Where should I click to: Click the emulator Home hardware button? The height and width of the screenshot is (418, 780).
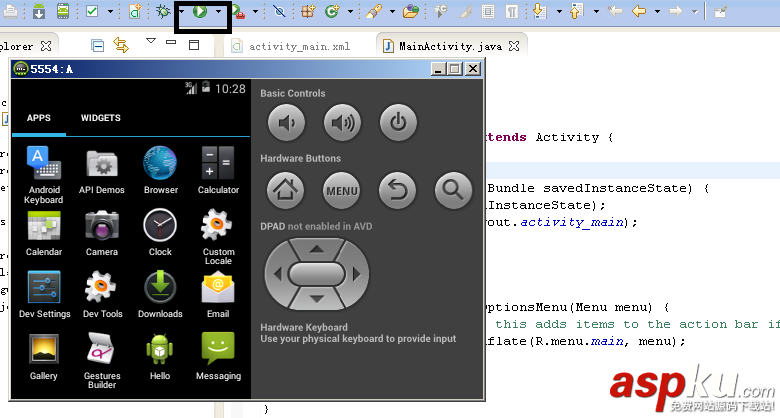point(286,191)
